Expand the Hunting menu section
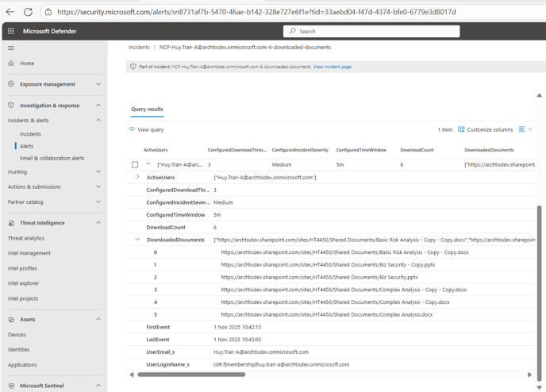 98,171
